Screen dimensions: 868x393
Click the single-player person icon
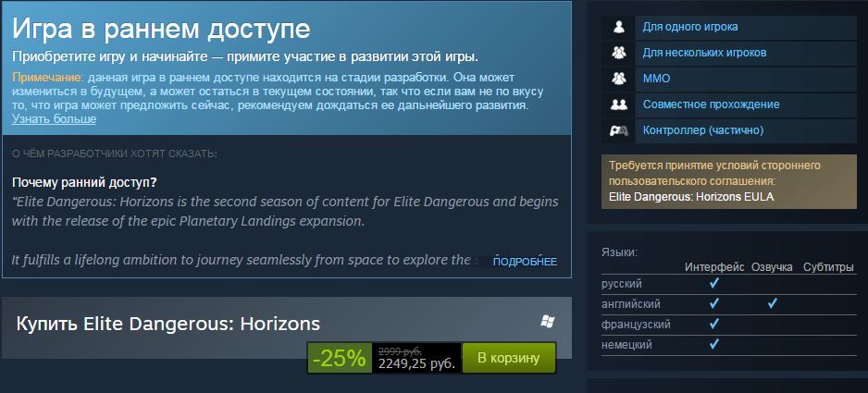point(618,27)
